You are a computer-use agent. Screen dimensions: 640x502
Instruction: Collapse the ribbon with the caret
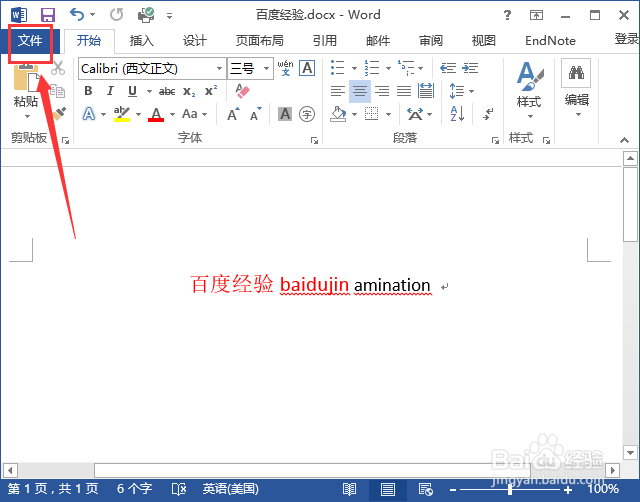pos(624,140)
